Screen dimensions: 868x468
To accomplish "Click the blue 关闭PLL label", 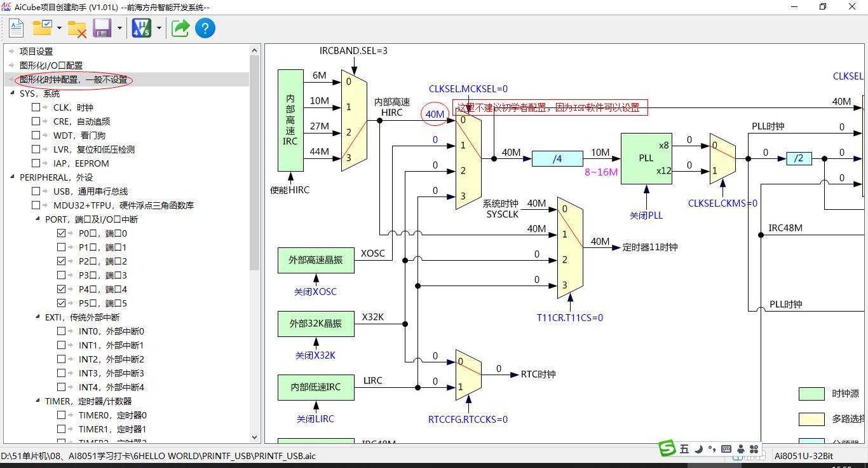I will click(x=646, y=216).
